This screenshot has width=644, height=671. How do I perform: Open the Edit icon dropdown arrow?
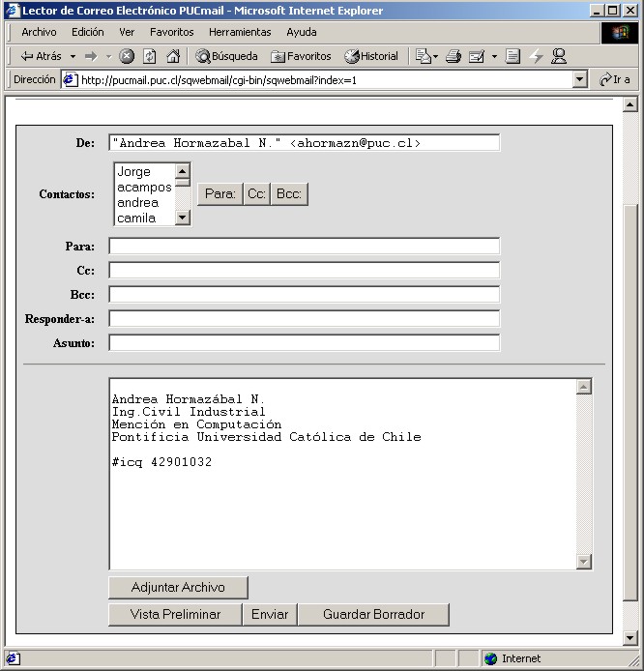point(494,56)
